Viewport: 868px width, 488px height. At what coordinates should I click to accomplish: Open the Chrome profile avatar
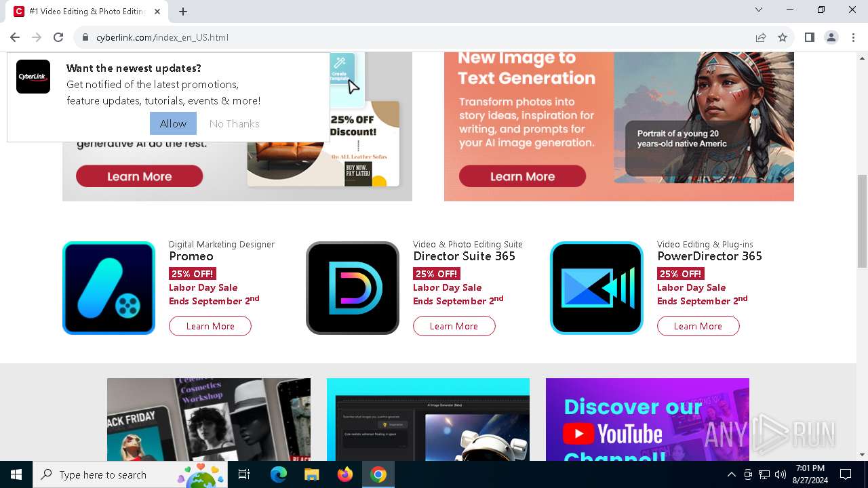coord(831,37)
